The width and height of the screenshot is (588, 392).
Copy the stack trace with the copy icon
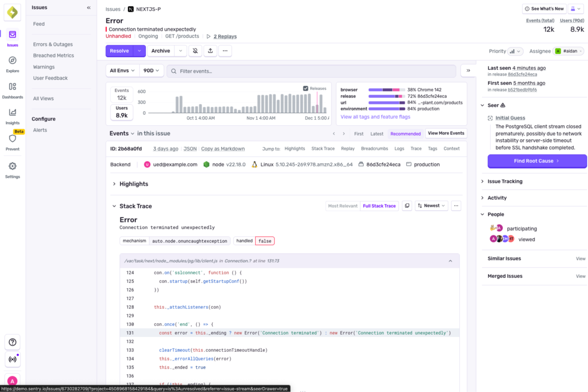pos(406,206)
